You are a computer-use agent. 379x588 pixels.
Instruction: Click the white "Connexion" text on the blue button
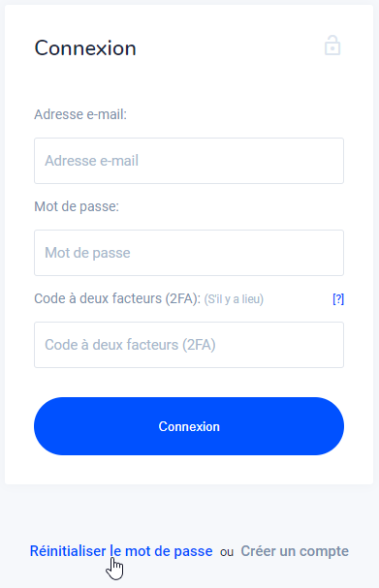click(x=189, y=426)
